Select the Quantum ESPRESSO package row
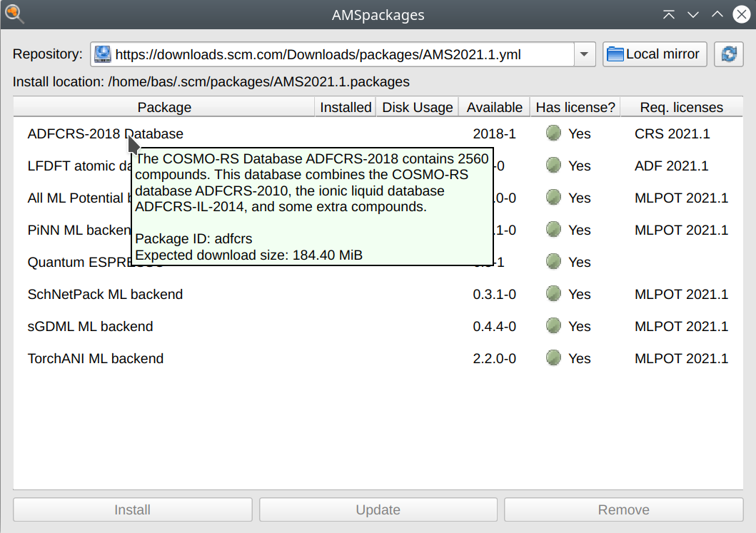756x533 pixels. coord(378,262)
